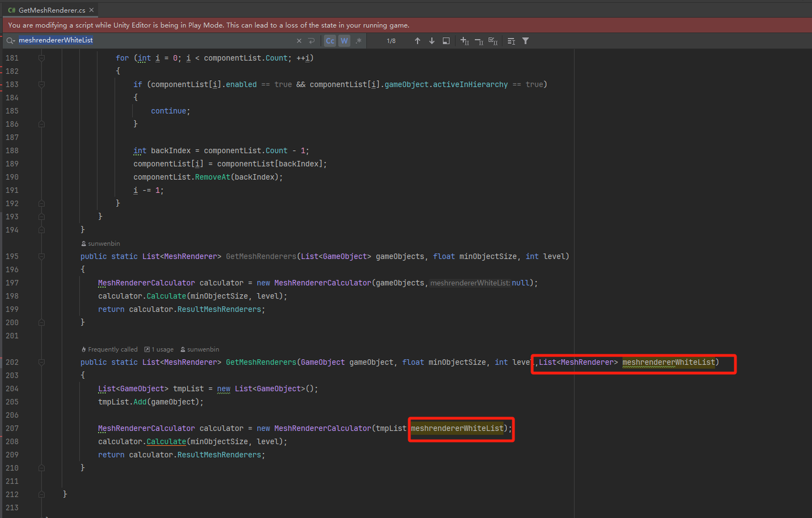The height and width of the screenshot is (518, 812).
Task: Unselect occurrence icon in search bar
Action: click(x=479, y=41)
